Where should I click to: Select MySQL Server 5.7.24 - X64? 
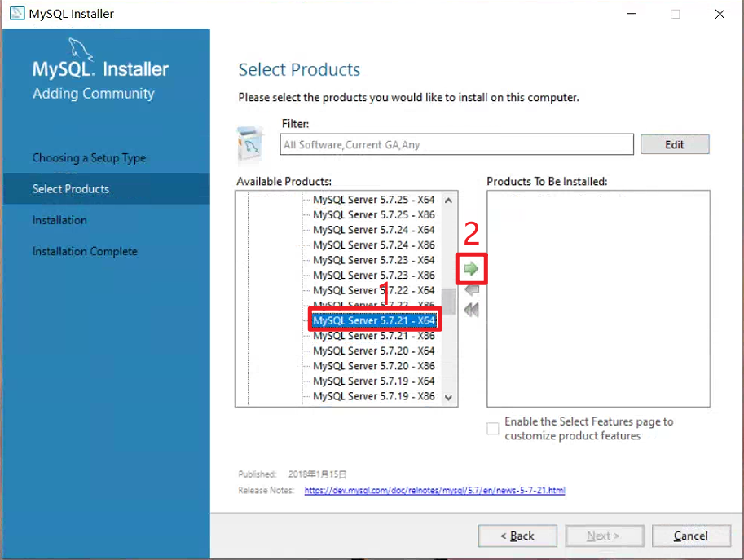point(374,230)
